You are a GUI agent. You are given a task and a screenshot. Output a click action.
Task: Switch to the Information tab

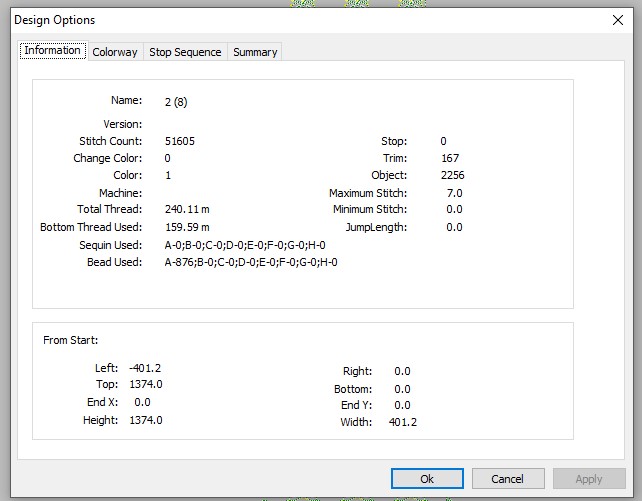(x=53, y=50)
